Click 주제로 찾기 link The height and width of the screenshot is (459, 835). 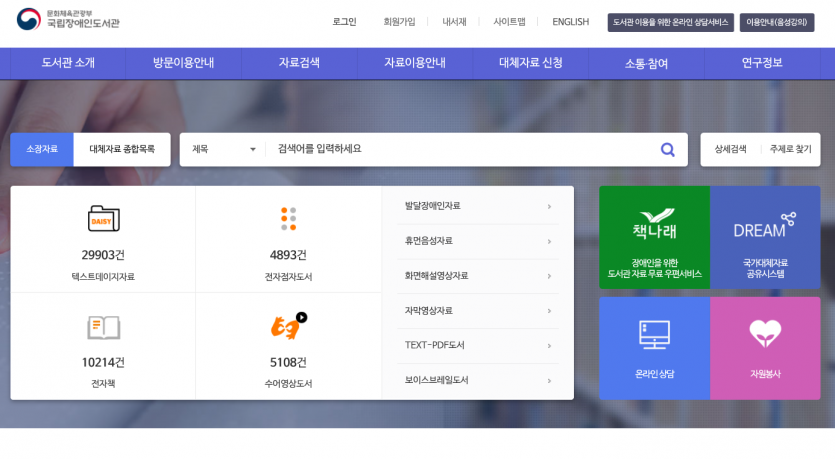tap(790, 150)
